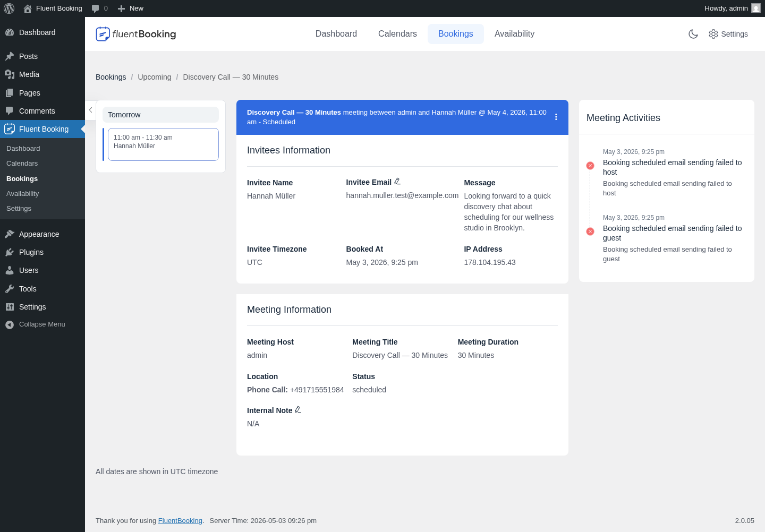Click the Comments icon in sidebar
The image size is (765, 532).
click(x=10, y=111)
